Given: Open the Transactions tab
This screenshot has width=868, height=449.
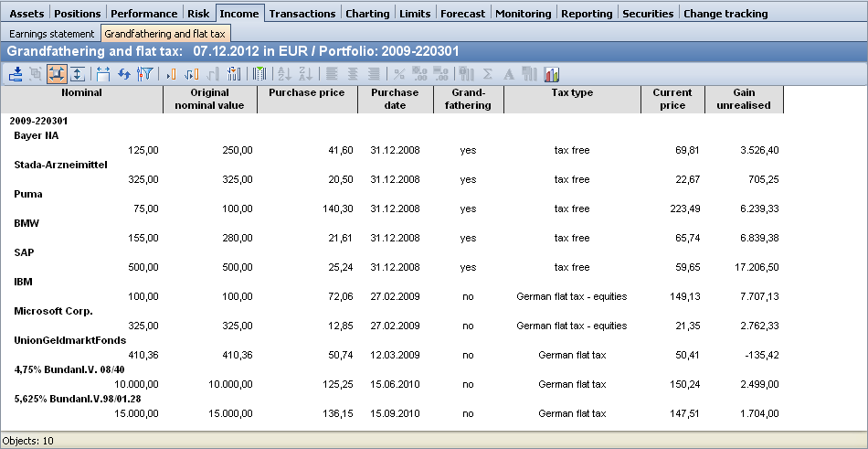Looking at the screenshot, I should click(302, 14).
